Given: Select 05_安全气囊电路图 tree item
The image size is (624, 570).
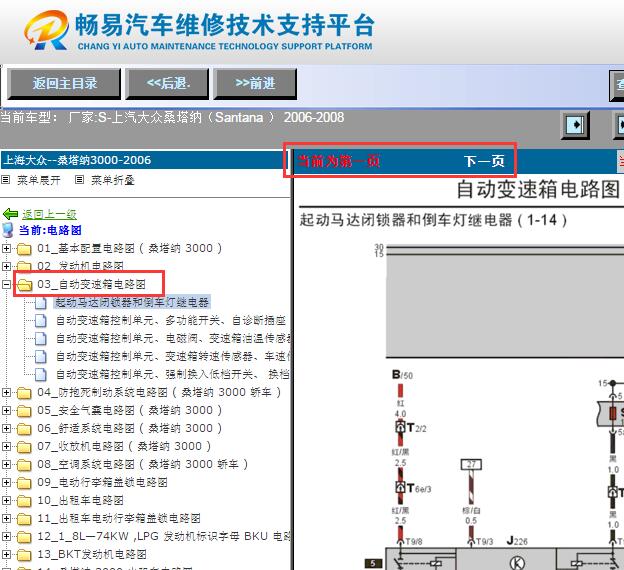Looking at the screenshot, I should 130,410.
